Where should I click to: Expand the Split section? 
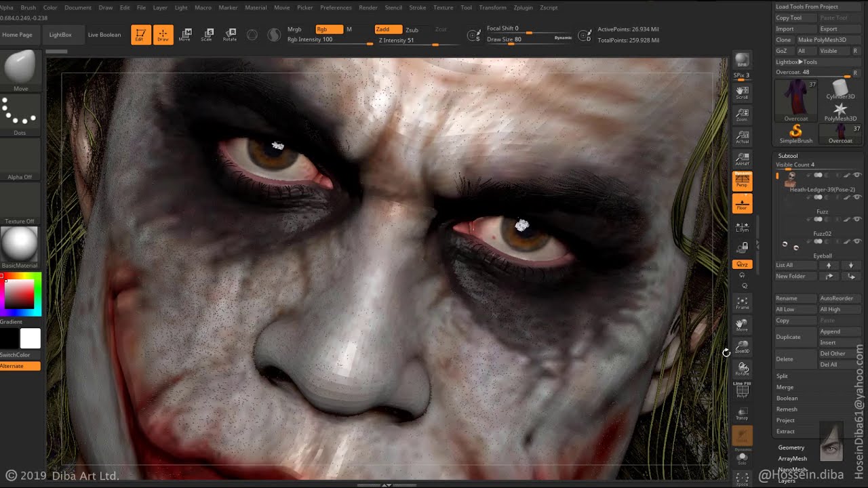click(782, 376)
